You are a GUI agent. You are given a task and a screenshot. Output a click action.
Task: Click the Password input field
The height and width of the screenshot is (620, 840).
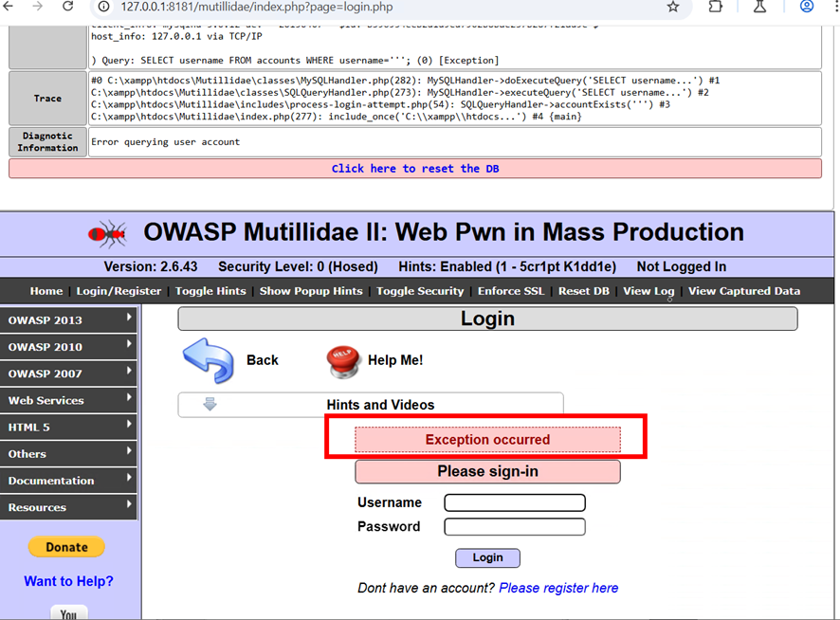[515, 527]
